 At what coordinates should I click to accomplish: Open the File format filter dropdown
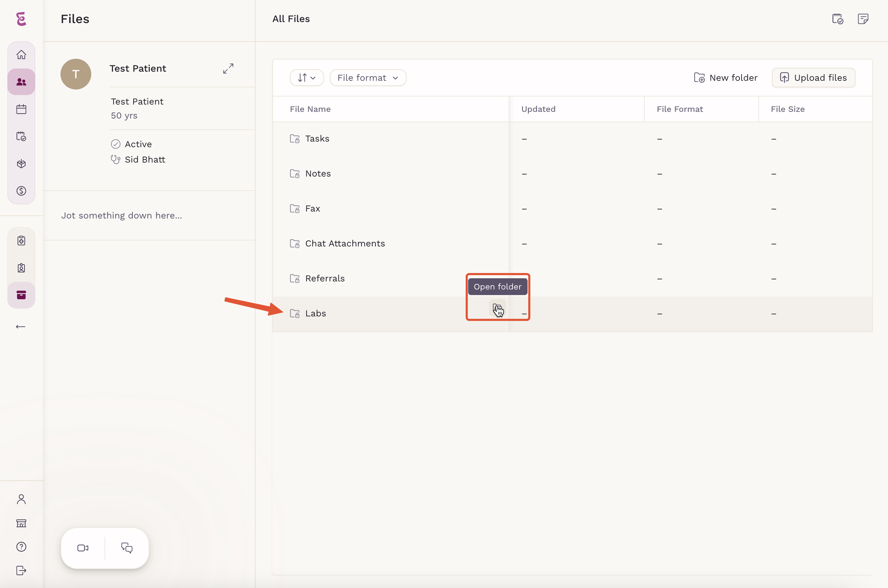[x=368, y=78]
